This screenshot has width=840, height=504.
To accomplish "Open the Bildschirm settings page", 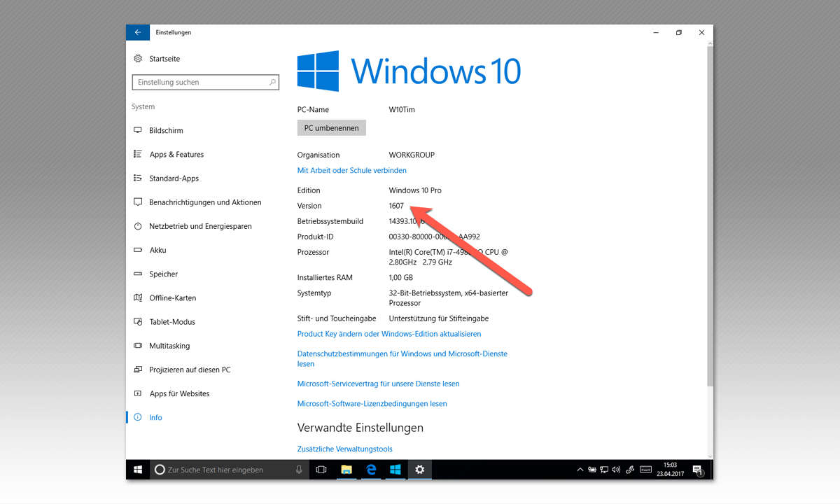I will (166, 131).
